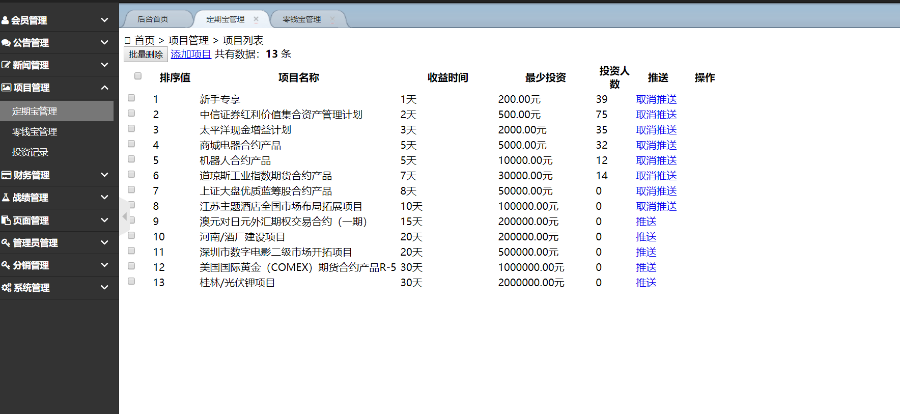Image resolution: width=900 pixels, height=414 pixels.
Task: Click 取消推送 for row 1 新手专享
Action: 656,99
